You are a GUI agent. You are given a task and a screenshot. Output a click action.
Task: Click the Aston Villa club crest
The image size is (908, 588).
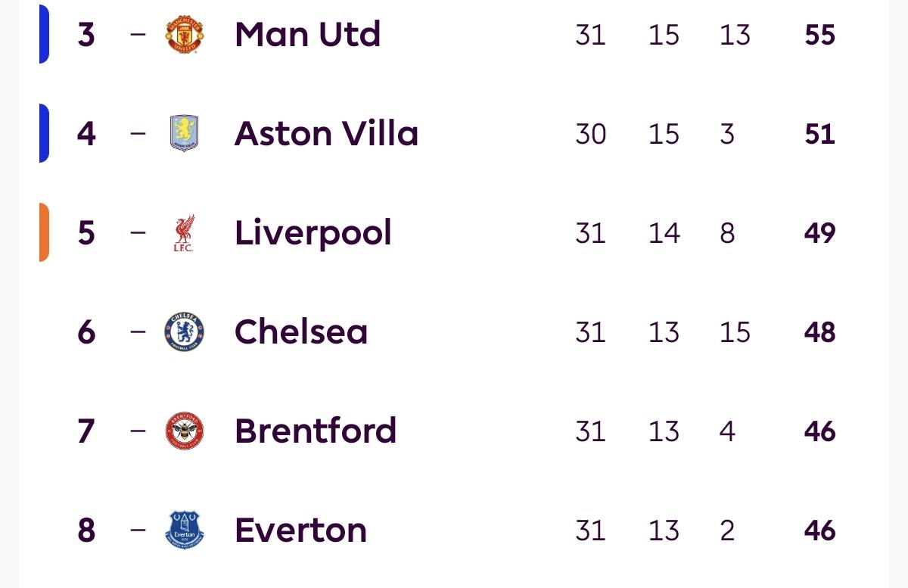pyautogui.click(x=185, y=134)
